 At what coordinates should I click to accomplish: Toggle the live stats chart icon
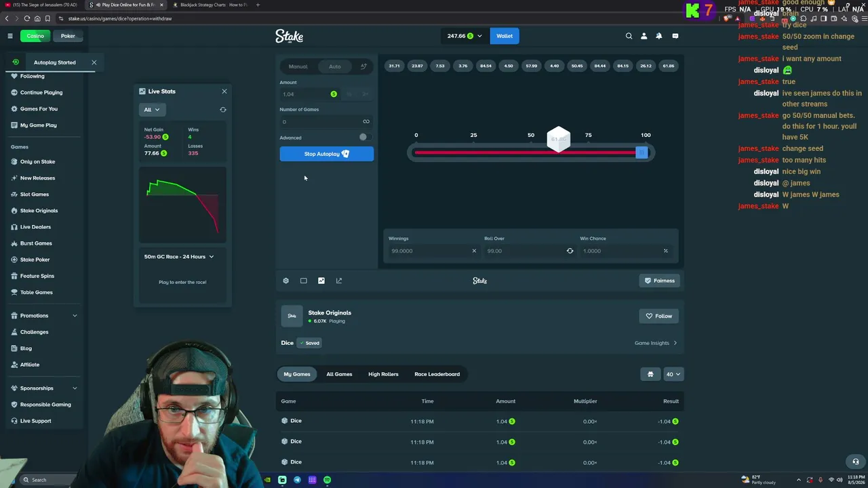tap(321, 281)
